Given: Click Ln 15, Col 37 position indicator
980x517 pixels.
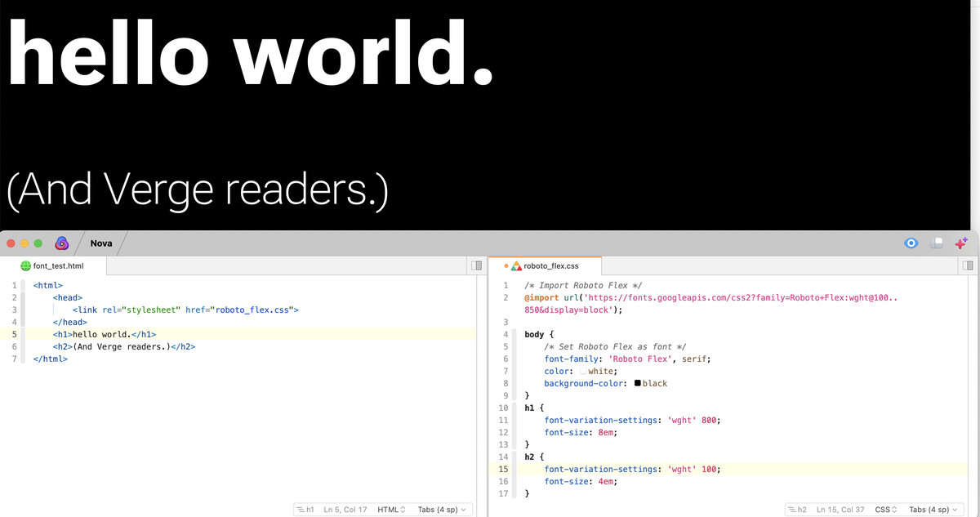Looking at the screenshot, I should pos(840,510).
